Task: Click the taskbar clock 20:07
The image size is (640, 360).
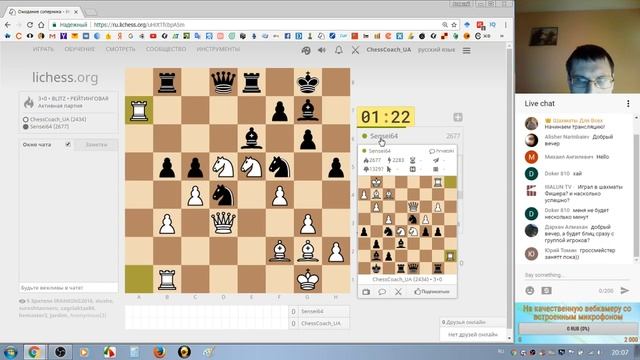Action: (x=620, y=352)
